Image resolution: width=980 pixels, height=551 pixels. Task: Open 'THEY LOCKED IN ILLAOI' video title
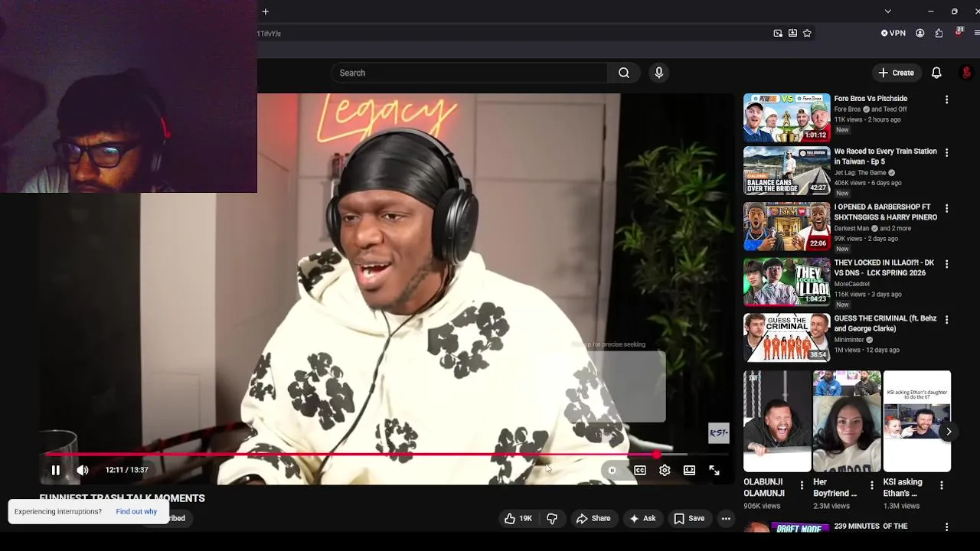[884, 268]
